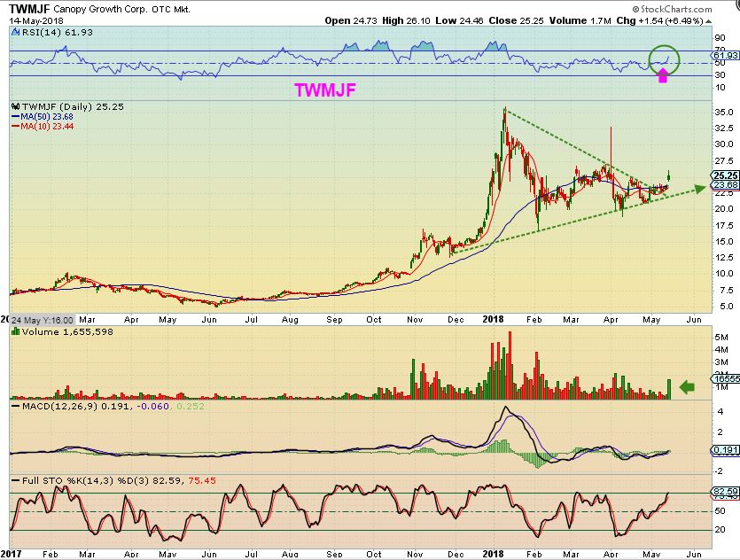The image size is (740, 560).
Task: Click the 23.68 moving average price tag
Action: pos(726,184)
